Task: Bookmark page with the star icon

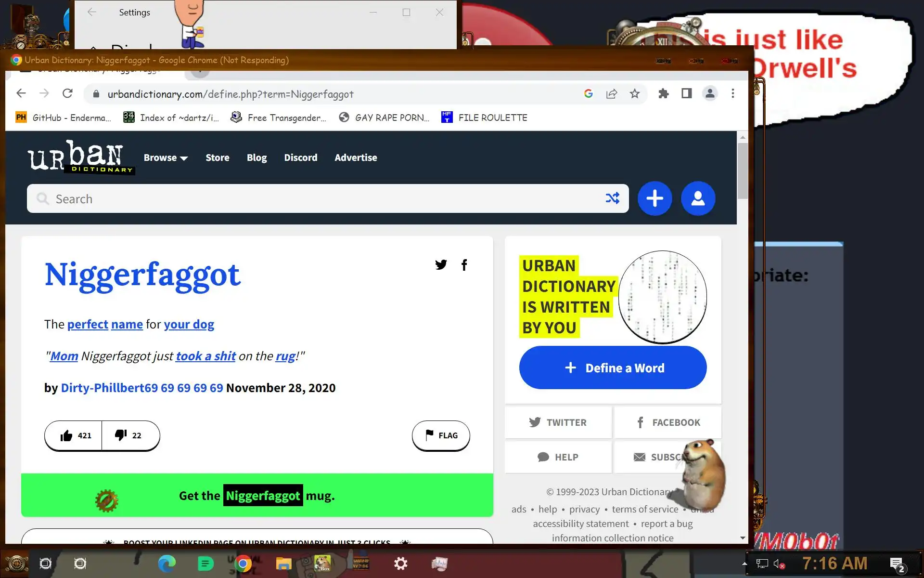Action: coord(635,94)
